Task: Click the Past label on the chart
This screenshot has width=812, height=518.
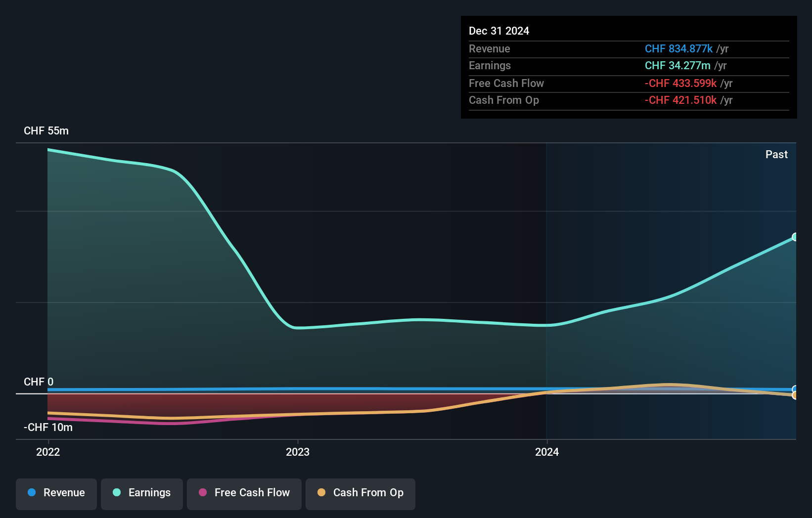Action: click(776, 155)
